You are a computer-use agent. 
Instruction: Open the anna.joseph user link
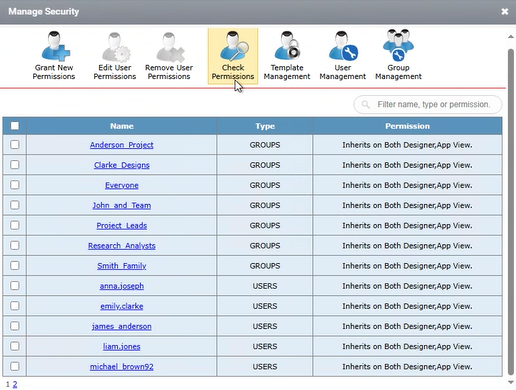pos(122,286)
